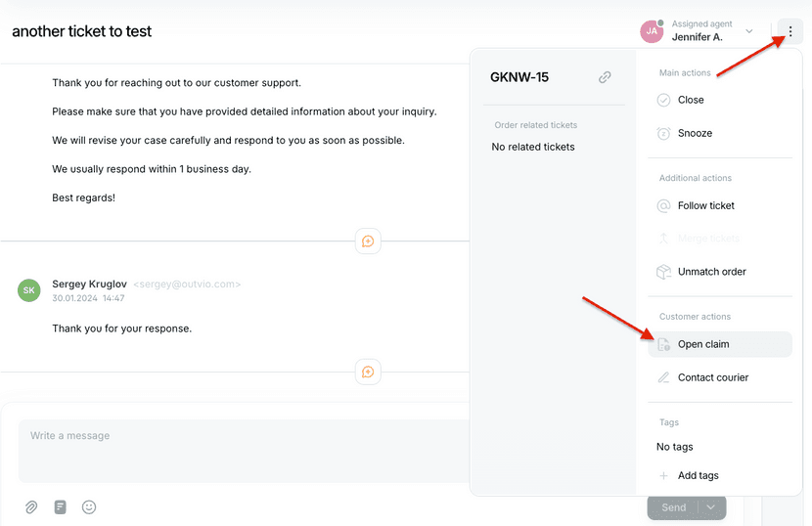Open the saved reply templates icon

pos(60,506)
